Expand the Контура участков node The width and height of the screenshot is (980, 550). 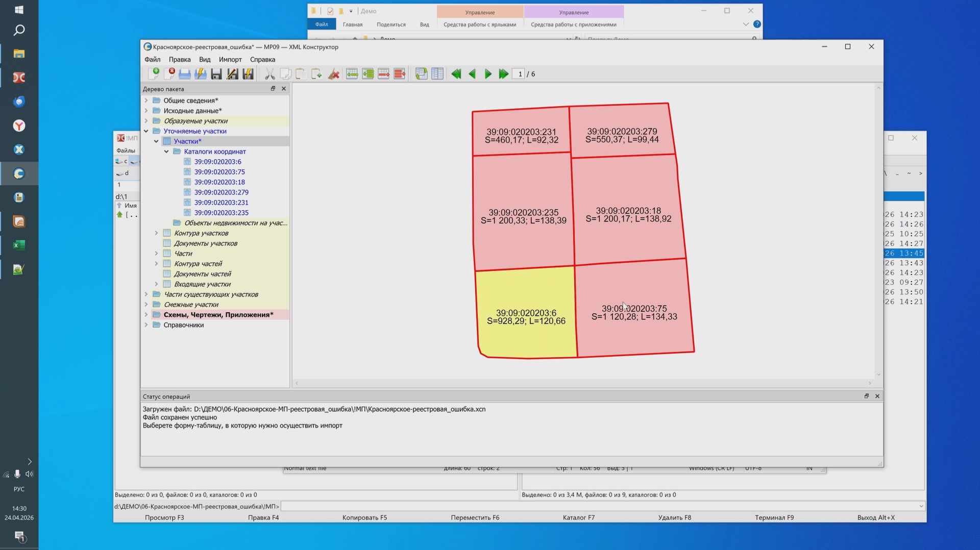[157, 233]
